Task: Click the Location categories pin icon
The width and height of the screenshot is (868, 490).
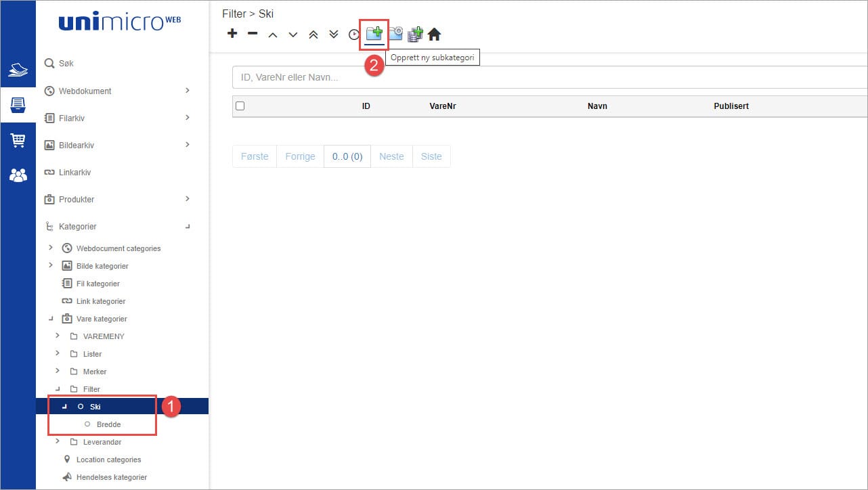Action: 67,460
